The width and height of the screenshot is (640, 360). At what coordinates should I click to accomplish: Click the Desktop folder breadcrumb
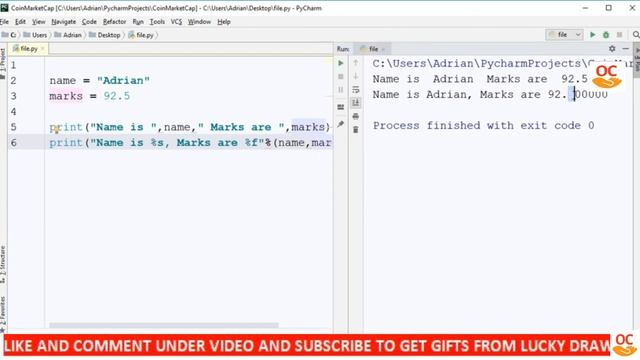click(104, 35)
